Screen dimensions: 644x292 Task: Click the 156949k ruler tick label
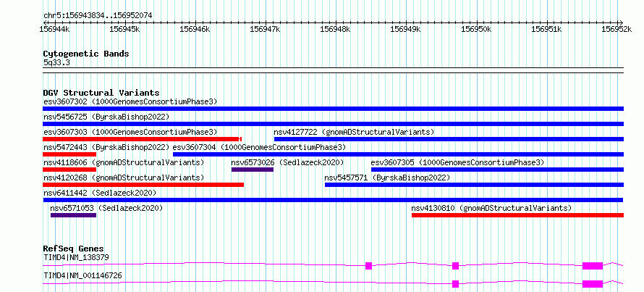pyautogui.click(x=405, y=29)
